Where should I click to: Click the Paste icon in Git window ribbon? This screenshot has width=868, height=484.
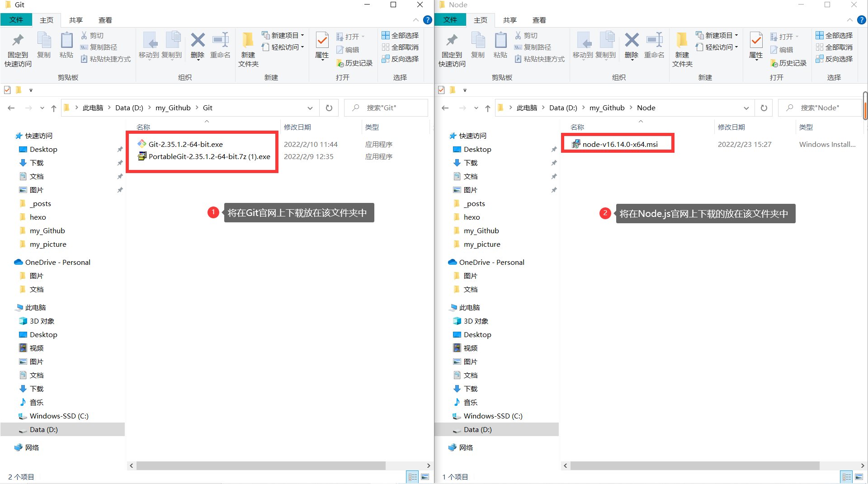click(x=66, y=40)
